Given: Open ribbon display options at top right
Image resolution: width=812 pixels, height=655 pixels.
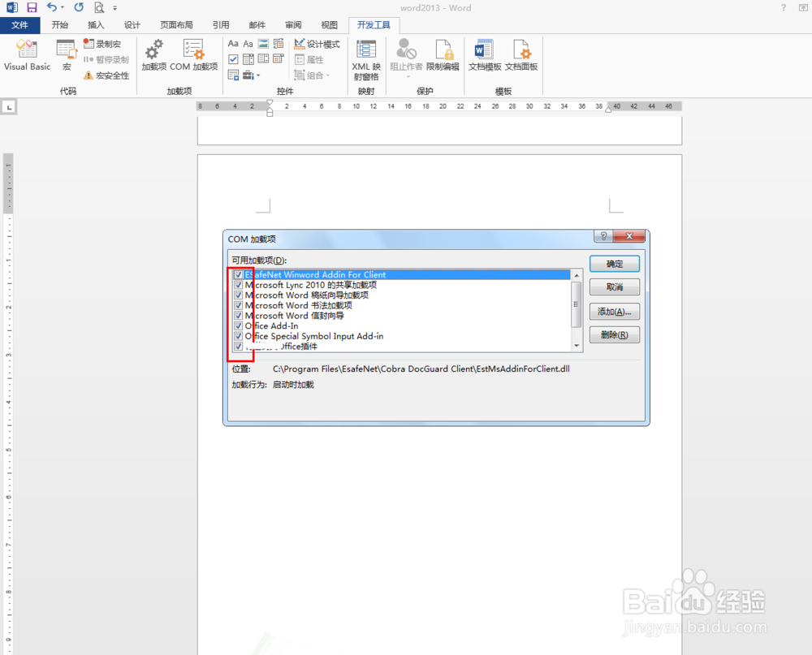Looking at the screenshot, I should 803,7.
